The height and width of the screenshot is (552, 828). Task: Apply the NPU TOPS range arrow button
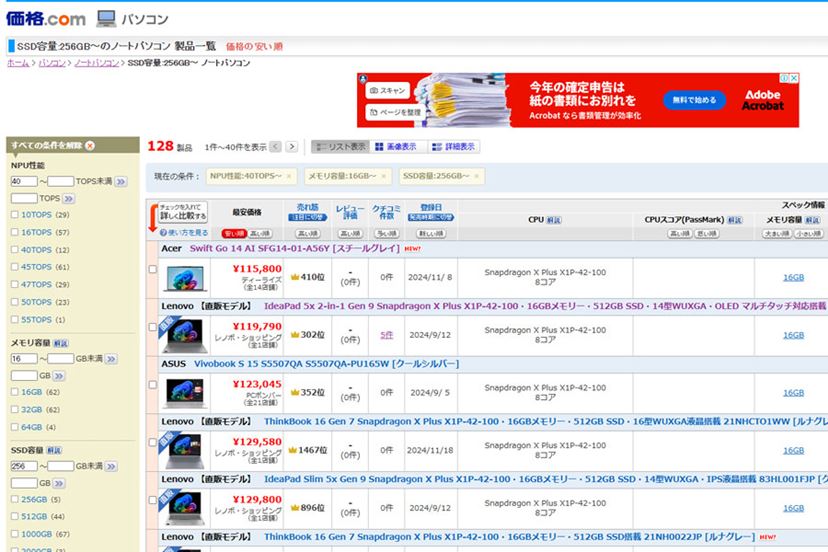(x=121, y=181)
